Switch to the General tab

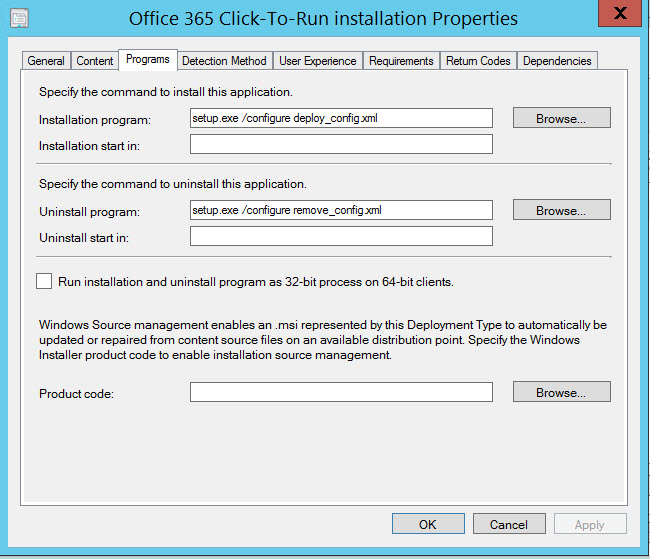coord(46,61)
